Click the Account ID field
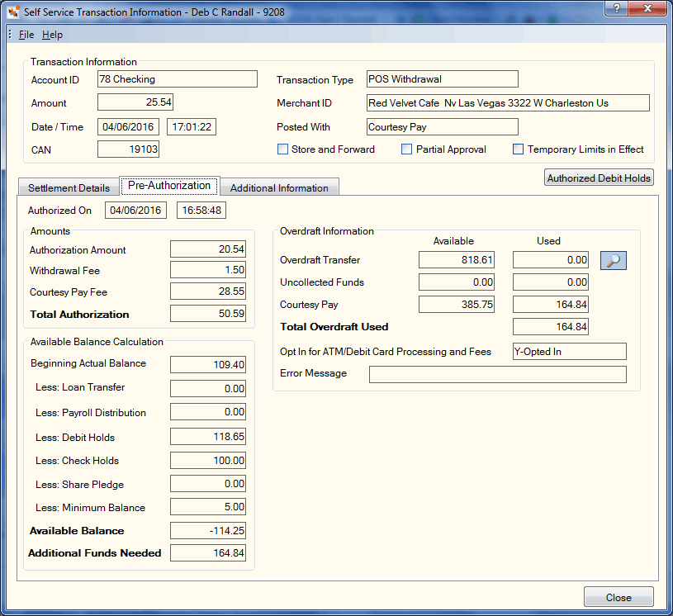This screenshot has height=616, width=673. pos(178,79)
